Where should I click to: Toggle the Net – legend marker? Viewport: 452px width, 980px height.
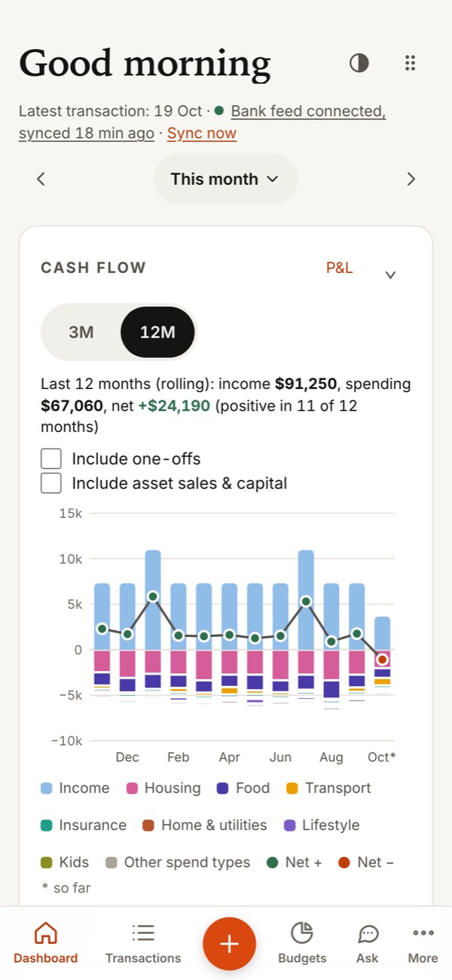[x=345, y=862]
